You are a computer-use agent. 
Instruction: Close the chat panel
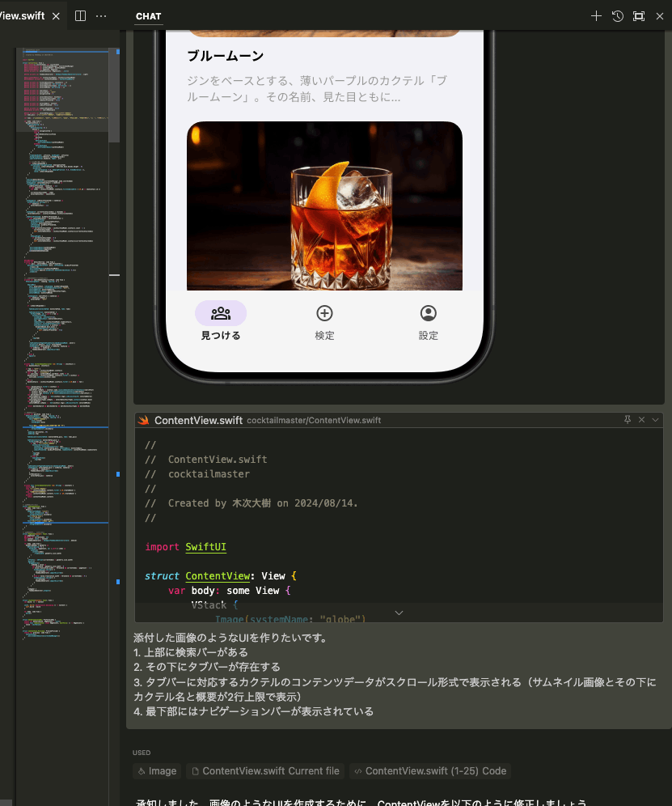click(660, 16)
